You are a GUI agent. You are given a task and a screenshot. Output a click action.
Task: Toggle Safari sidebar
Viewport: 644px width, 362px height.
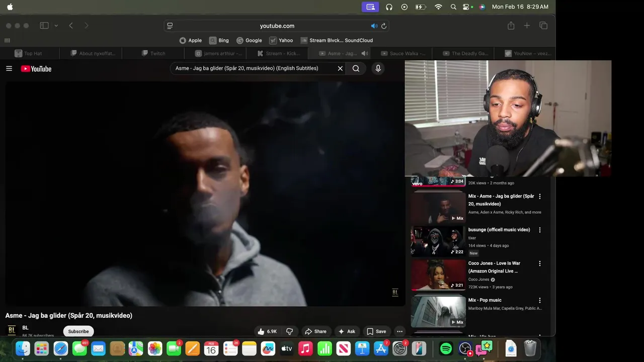tap(44, 26)
